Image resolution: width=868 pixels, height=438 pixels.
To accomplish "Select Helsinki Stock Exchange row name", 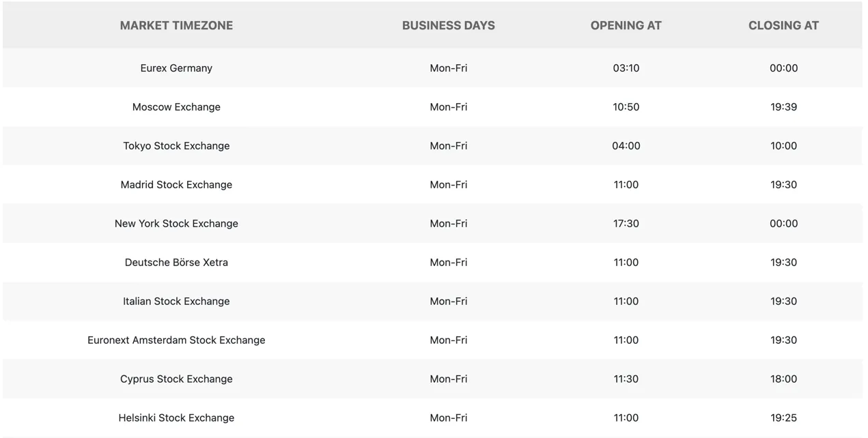I will [176, 418].
